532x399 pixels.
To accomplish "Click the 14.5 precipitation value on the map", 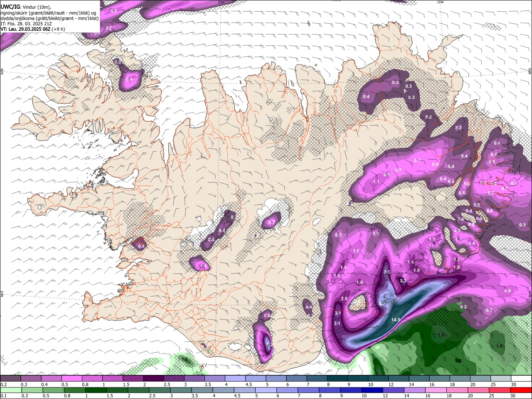I will tap(396, 320).
